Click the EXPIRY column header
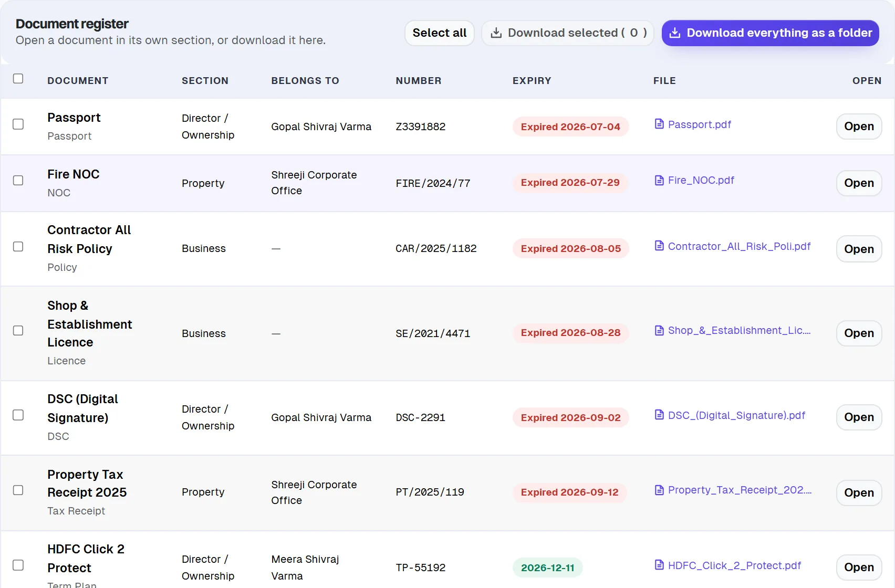Viewport: 895px width, 588px height. (532, 81)
